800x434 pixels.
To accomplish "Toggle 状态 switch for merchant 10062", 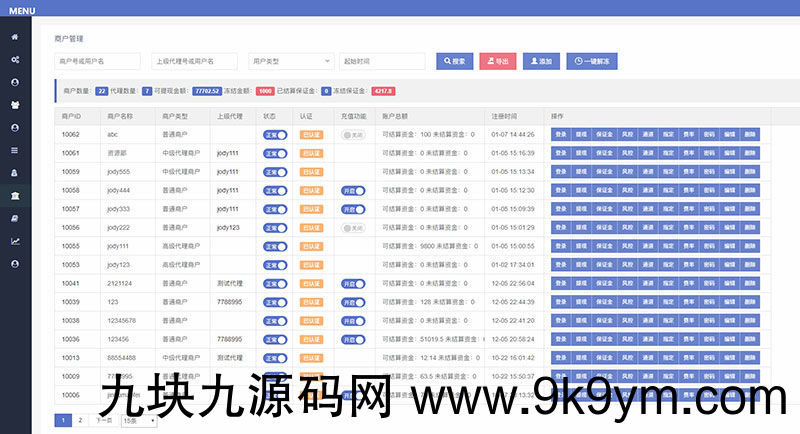I will tap(275, 134).
